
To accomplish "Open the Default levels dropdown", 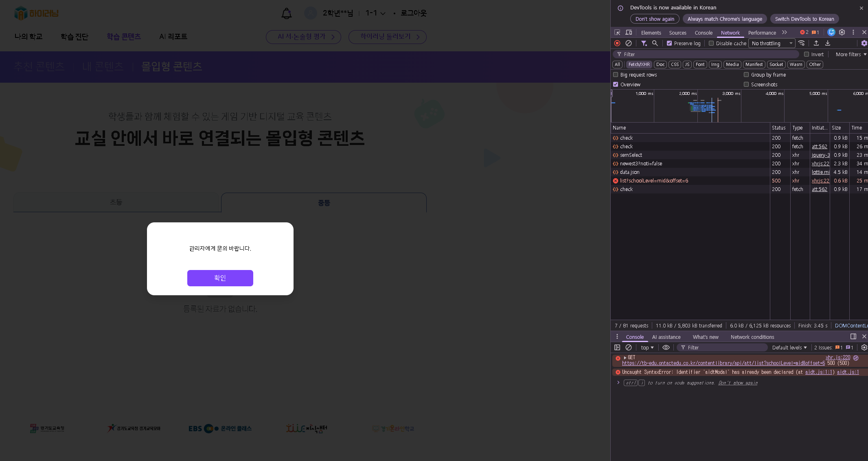I will tap(789, 347).
